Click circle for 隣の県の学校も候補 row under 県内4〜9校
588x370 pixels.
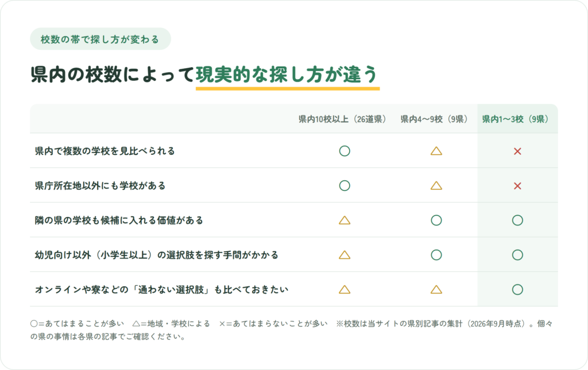tap(436, 220)
